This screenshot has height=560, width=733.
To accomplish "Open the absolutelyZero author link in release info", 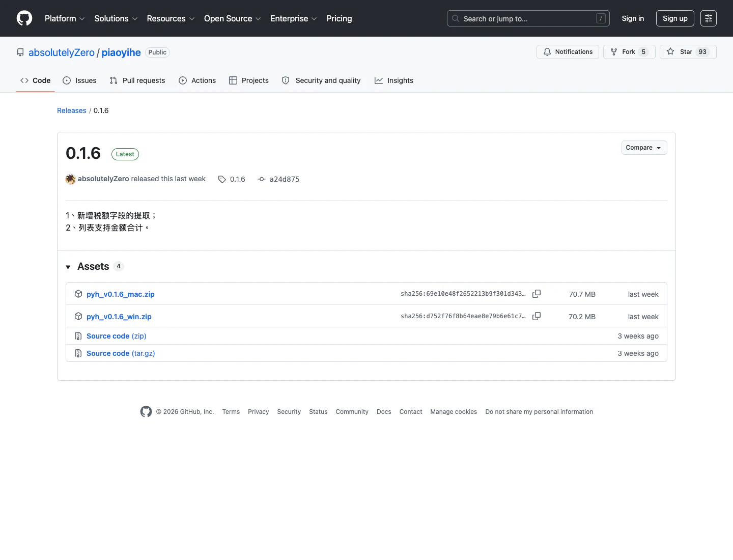I will coord(103,179).
